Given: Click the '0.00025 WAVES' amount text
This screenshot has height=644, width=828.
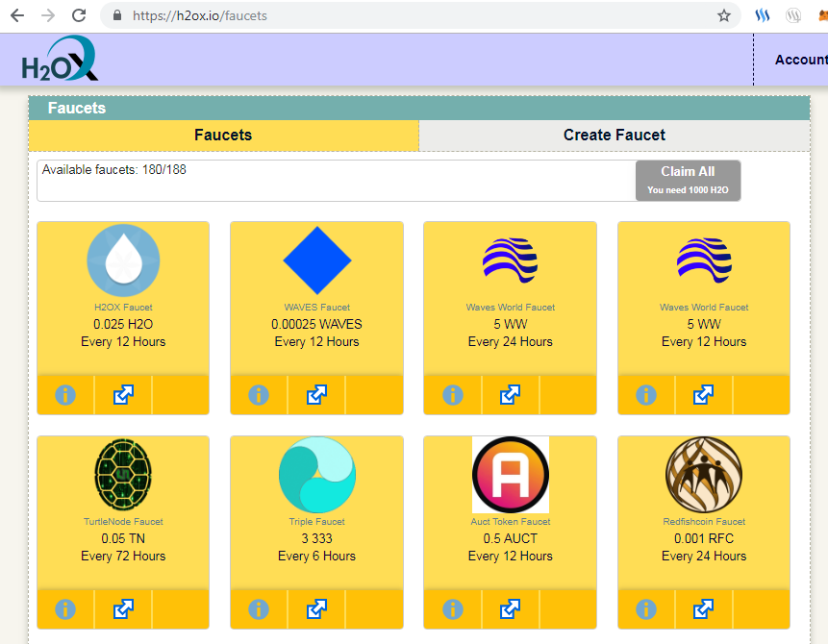Looking at the screenshot, I should tap(316, 324).
